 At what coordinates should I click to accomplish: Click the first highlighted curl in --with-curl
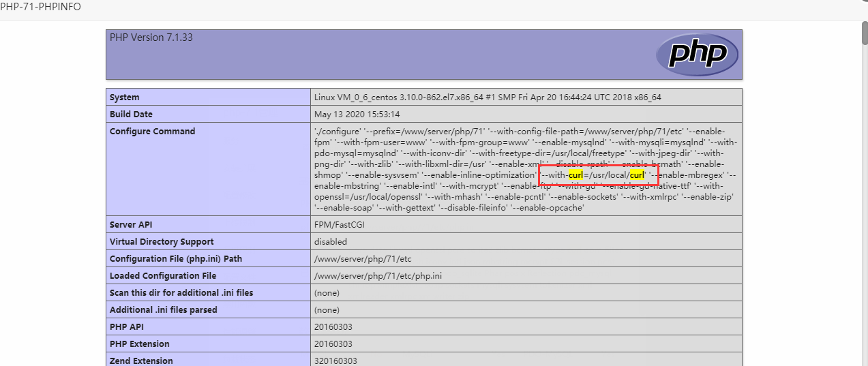pyautogui.click(x=575, y=175)
